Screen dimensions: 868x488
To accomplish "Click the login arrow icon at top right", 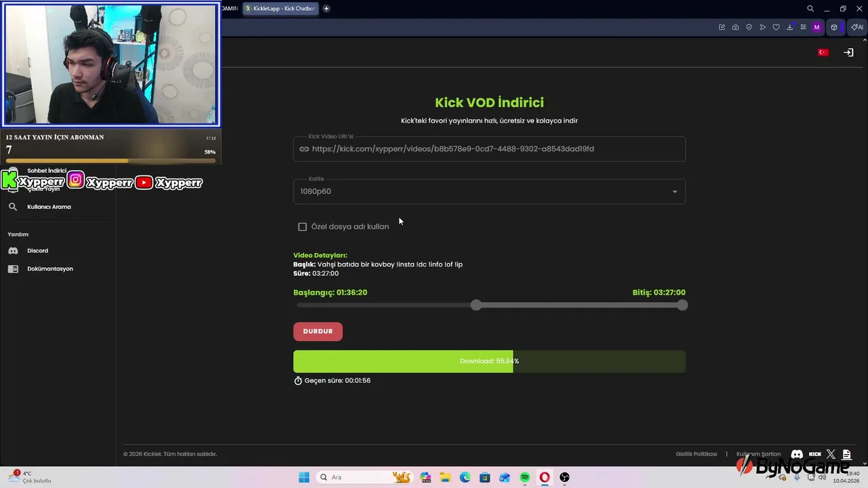I will tap(848, 52).
